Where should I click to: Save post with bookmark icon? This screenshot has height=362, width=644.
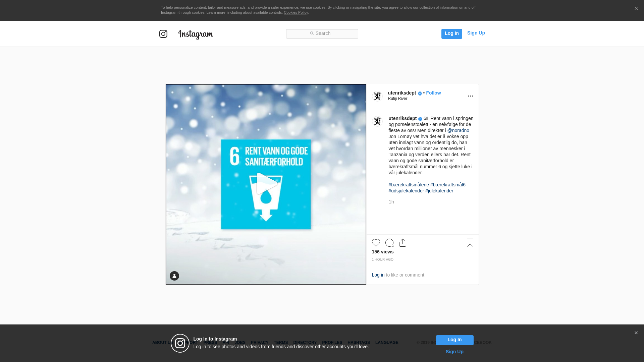tap(470, 243)
